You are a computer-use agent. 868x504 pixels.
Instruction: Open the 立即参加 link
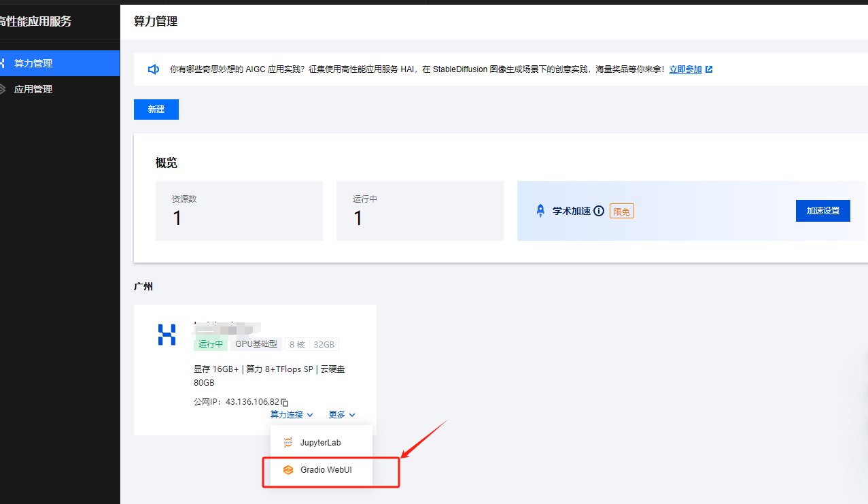pyautogui.click(x=685, y=69)
